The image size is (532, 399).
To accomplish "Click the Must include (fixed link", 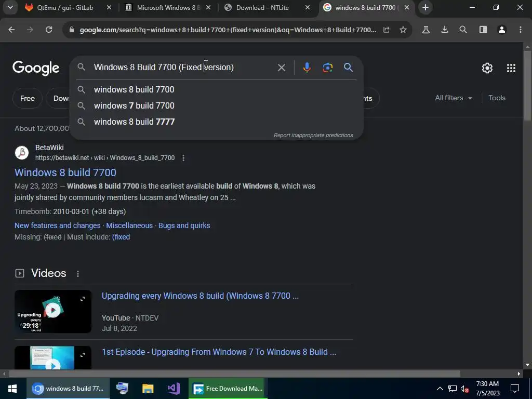I will pos(121,237).
